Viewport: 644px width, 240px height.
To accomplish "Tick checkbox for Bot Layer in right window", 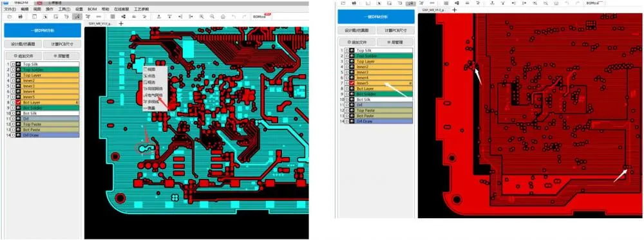I will [x=347, y=89].
